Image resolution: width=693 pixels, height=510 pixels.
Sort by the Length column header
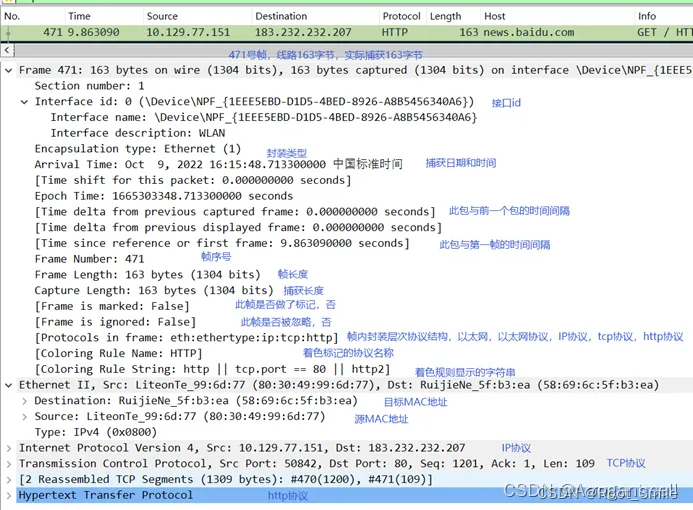445,16
